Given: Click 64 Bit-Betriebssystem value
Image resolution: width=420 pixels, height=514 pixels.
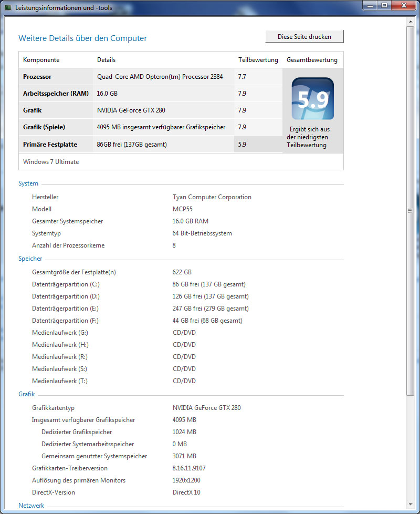Looking at the screenshot, I should click(x=202, y=233).
